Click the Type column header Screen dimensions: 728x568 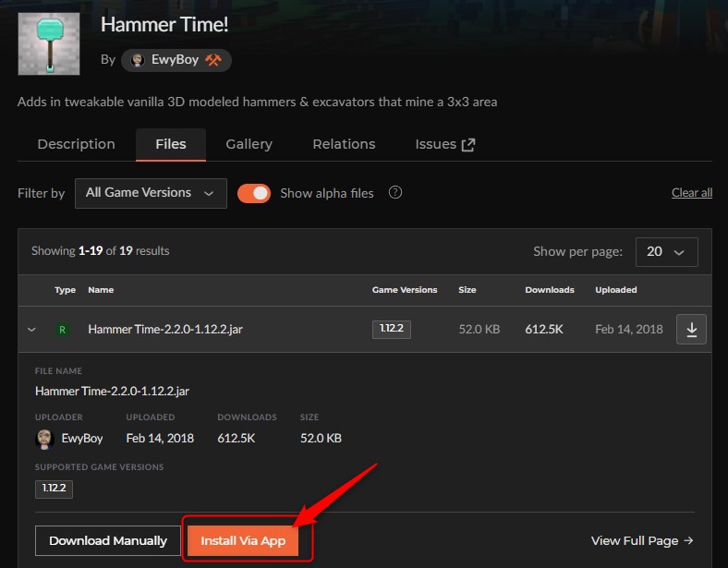[65, 290]
